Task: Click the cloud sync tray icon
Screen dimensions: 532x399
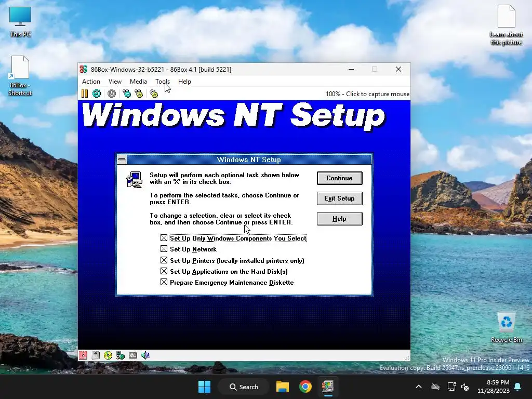Action: click(435, 387)
